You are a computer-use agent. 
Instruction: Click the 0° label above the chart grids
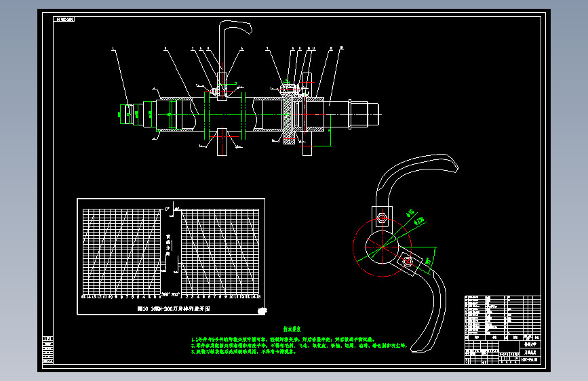(168, 209)
